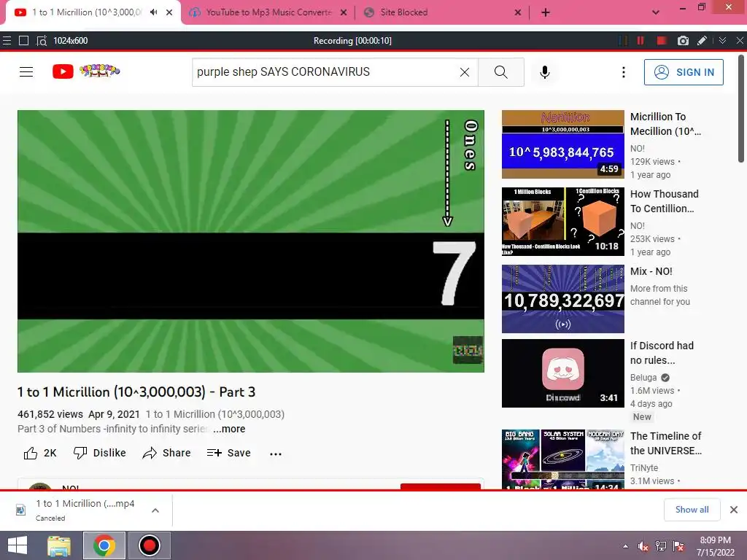The height and width of the screenshot is (560, 747).
Task: Take a screenshot with camera icon
Action: click(683, 41)
